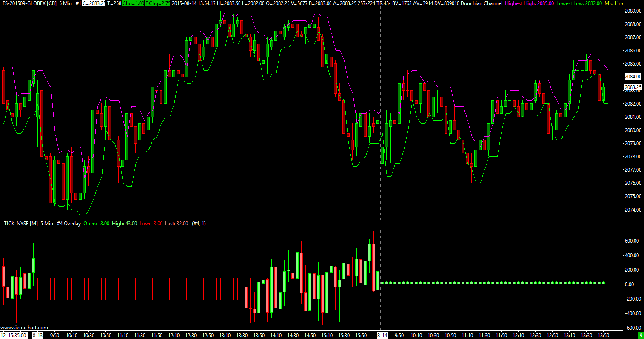Click the highlighted C=2083.25 closing price

tap(94, 3)
